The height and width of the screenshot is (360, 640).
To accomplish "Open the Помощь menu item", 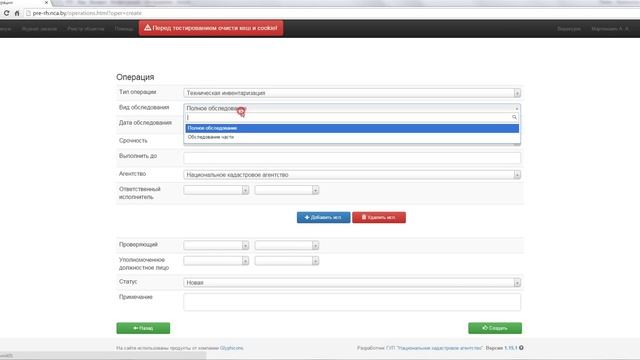I will (x=124, y=29).
